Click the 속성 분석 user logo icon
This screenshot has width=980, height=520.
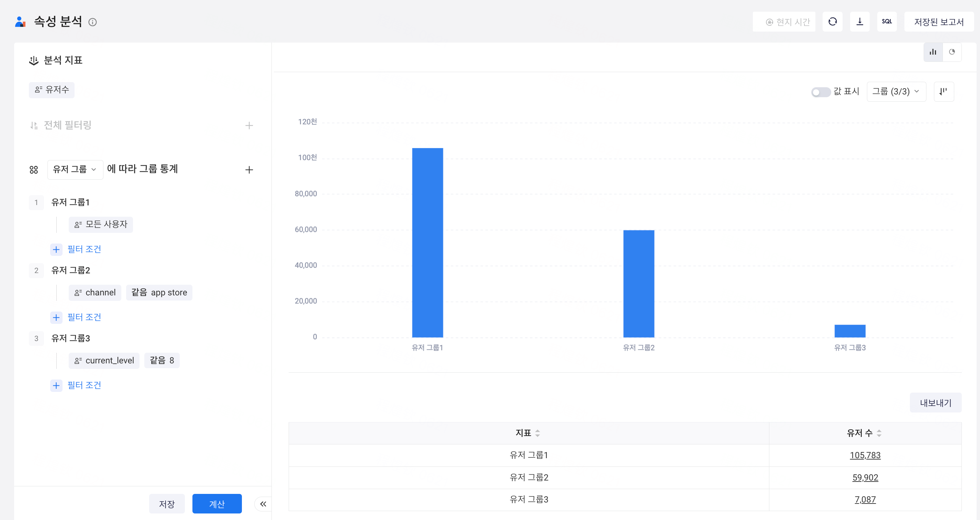point(20,22)
